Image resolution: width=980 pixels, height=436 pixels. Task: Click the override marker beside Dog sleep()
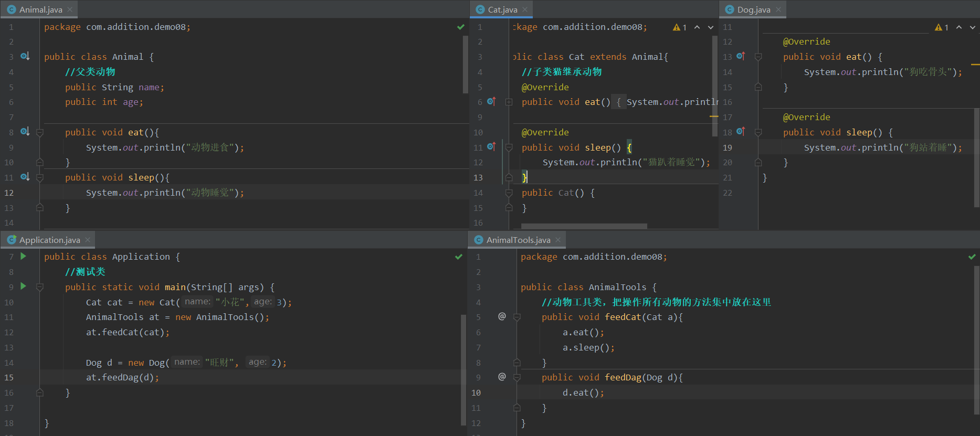point(741,132)
